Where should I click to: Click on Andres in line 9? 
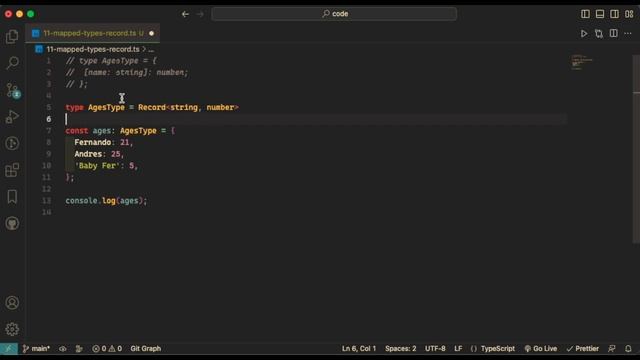[x=88, y=154]
